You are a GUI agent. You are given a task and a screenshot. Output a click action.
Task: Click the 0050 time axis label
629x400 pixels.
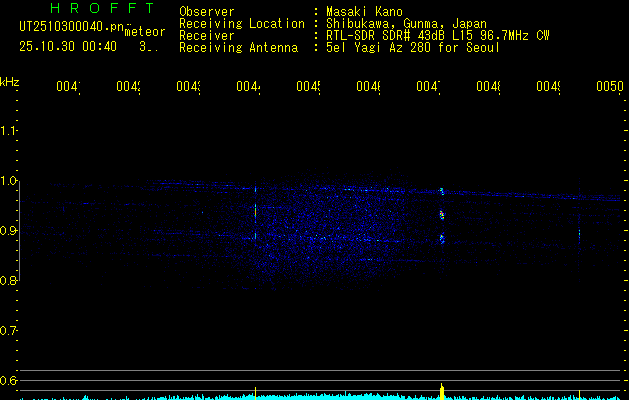click(x=610, y=86)
